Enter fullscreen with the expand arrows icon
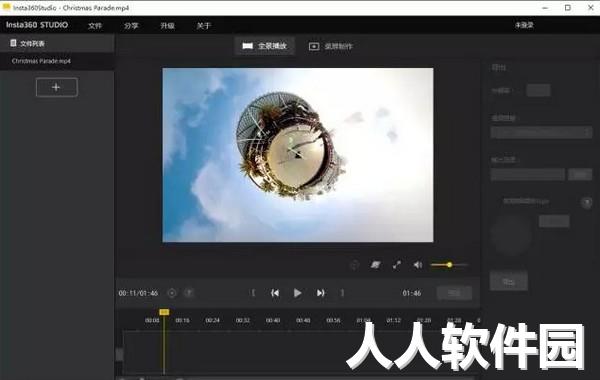The image size is (600, 380). [x=397, y=264]
